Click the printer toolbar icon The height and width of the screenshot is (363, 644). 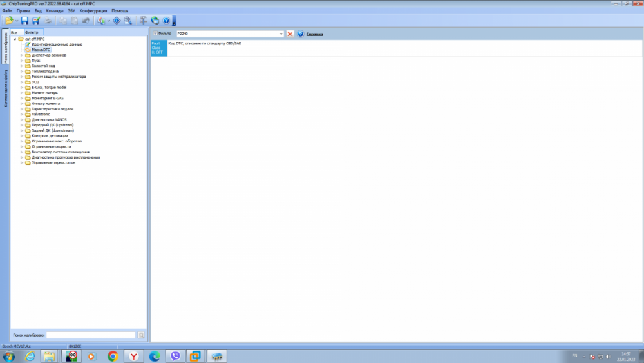[x=48, y=21]
